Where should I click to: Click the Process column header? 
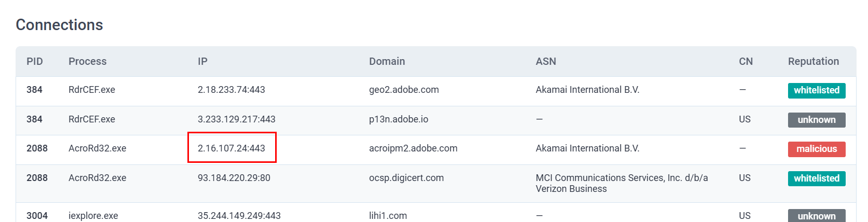[87, 61]
